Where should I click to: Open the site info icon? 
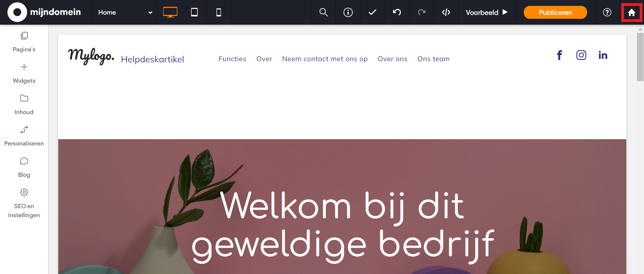point(348,13)
